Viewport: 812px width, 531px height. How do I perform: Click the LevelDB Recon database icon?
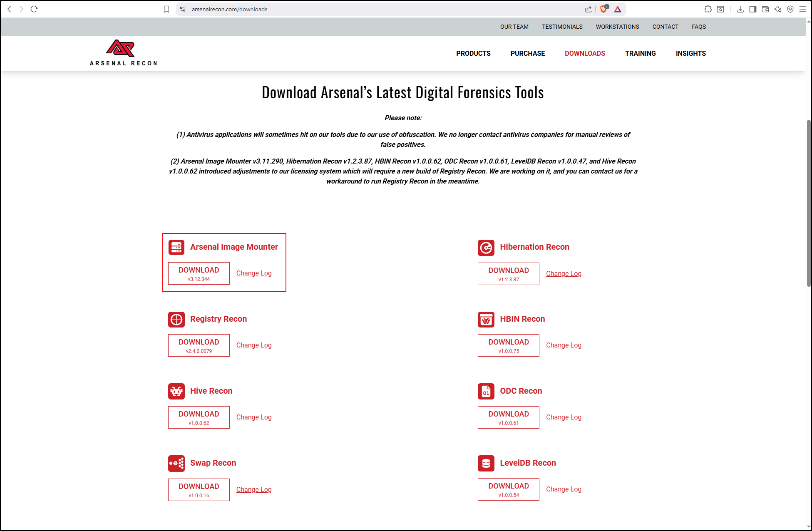[486, 463]
